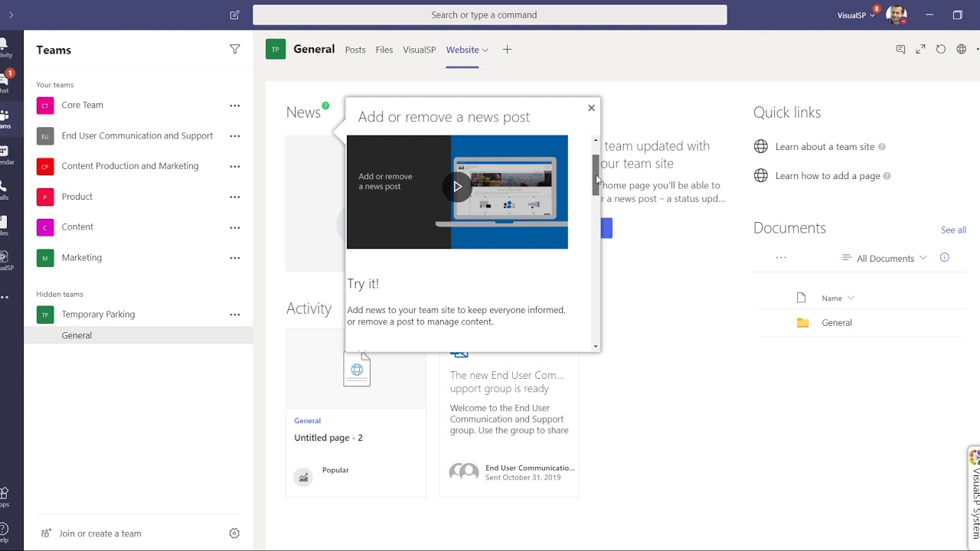Click the user profile picture
Viewport: 980px width, 551px height.
point(897,15)
